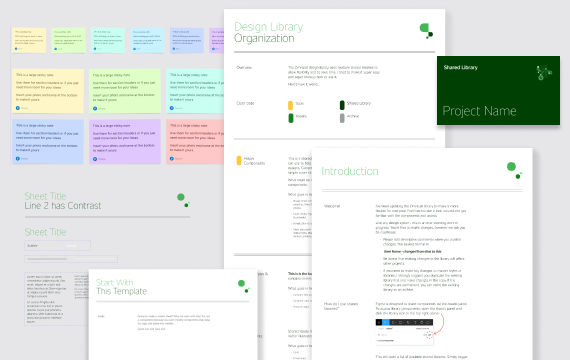The height and width of the screenshot is (360, 570).
Task: Click the yellow Helper Components swatch
Action: 239,160
